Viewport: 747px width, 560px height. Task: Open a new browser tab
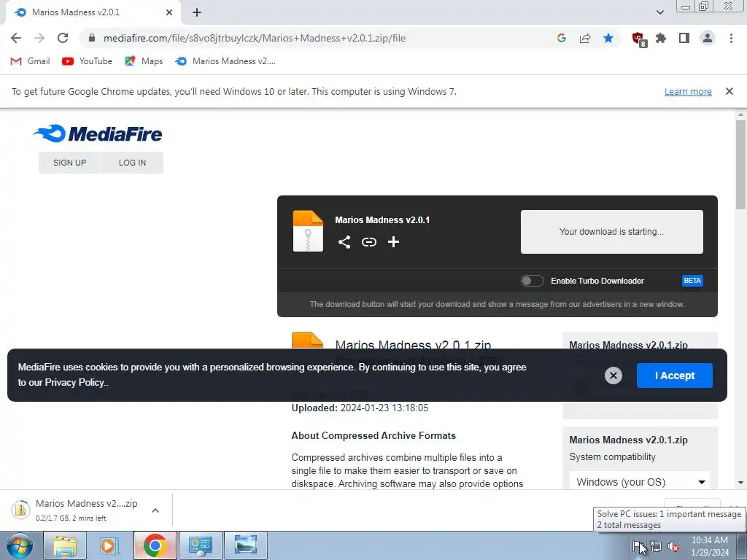click(x=197, y=12)
